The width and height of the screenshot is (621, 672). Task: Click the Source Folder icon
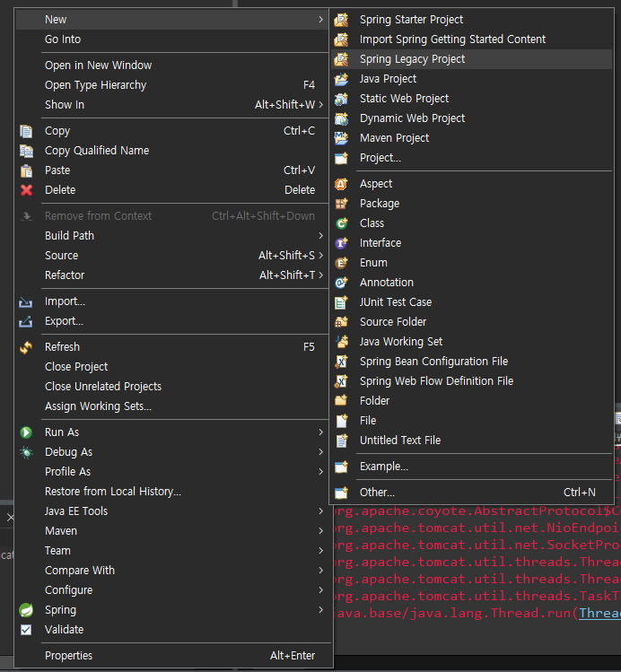(341, 322)
